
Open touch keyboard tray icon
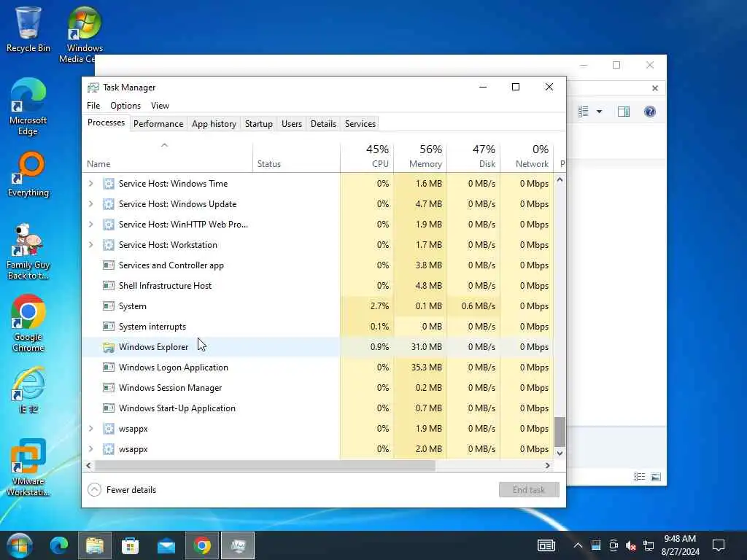tap(546, 545)
